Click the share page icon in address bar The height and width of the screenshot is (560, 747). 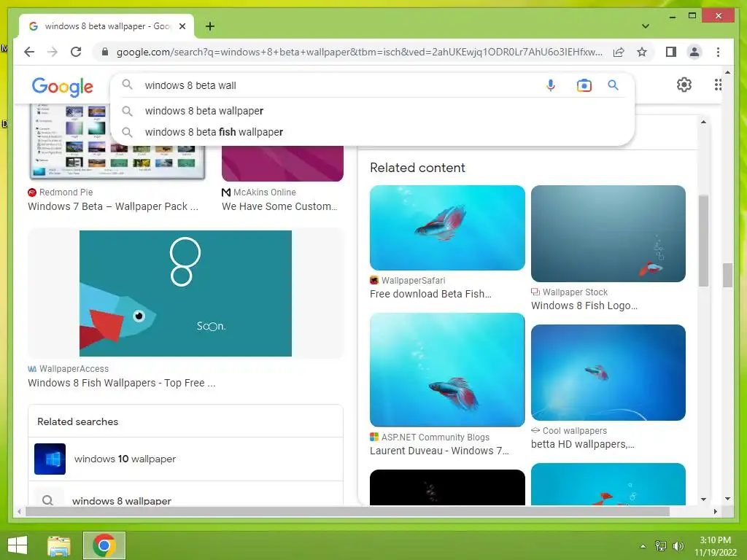point(619,52)
